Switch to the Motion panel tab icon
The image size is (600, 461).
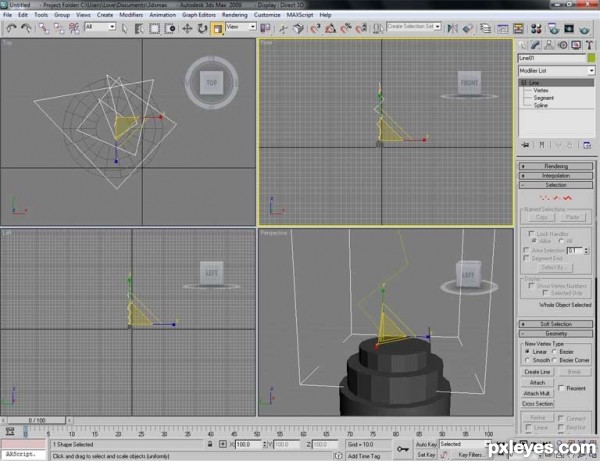coord(562,45)
